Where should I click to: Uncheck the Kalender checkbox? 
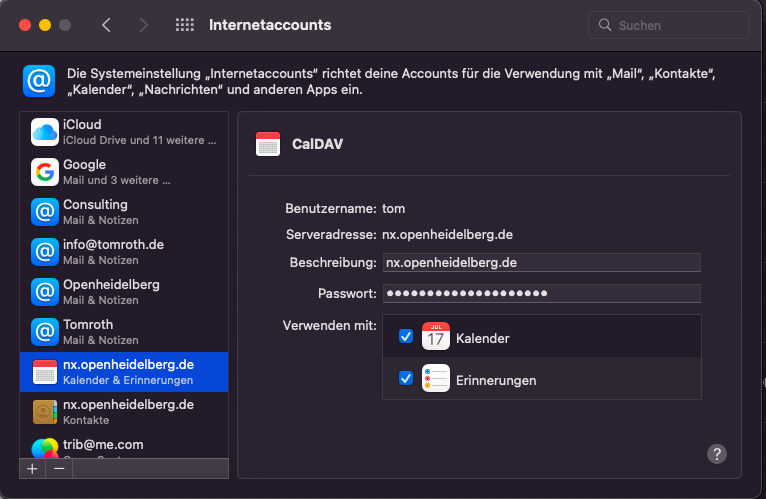[406, 336]
